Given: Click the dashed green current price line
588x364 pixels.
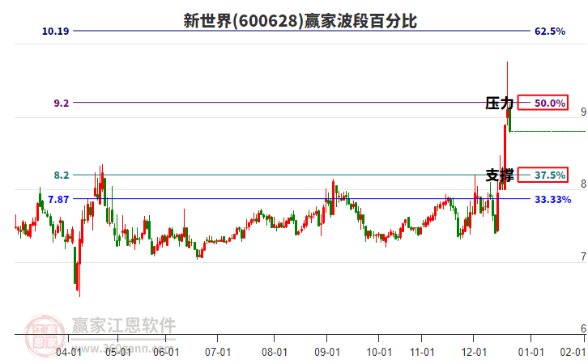Looking at the screenshot, I should coord(548,131).
